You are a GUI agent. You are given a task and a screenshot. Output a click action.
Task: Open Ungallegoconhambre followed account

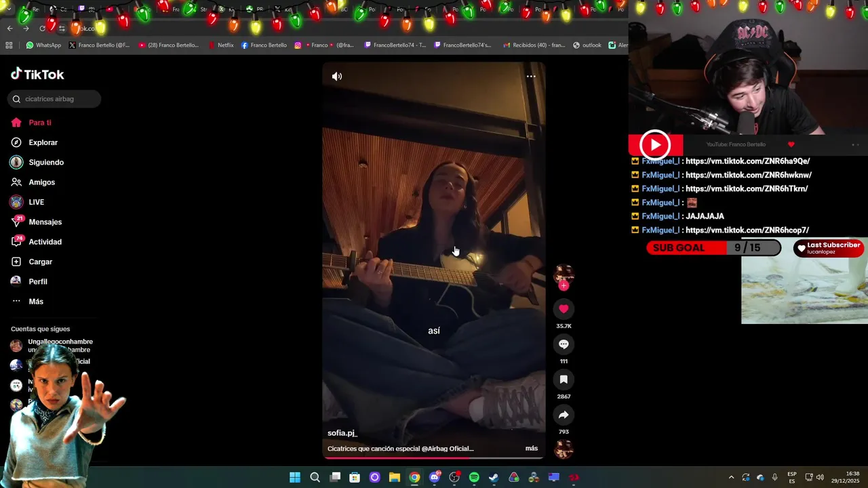[x=52, y=346]
